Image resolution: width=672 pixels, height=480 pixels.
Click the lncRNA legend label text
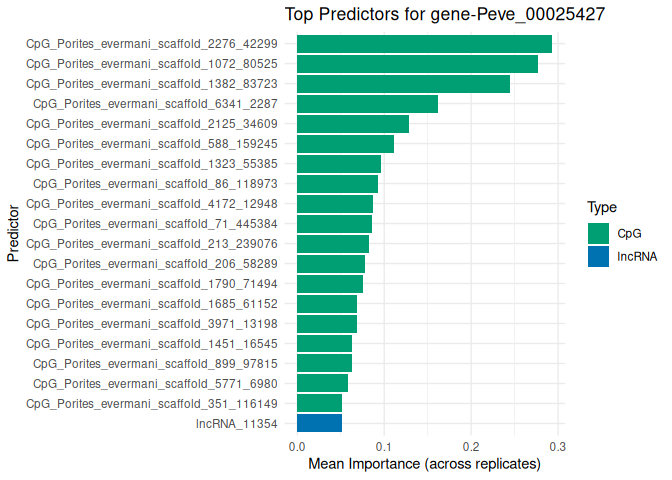[637, 256]
